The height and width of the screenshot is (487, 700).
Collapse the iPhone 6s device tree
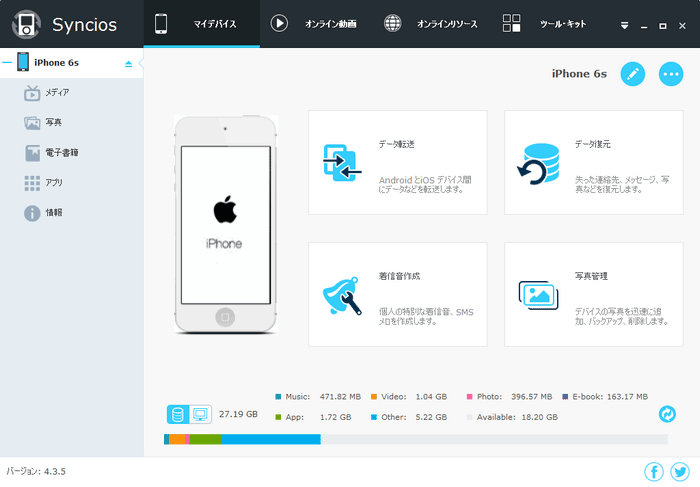(x=7, y=62)
